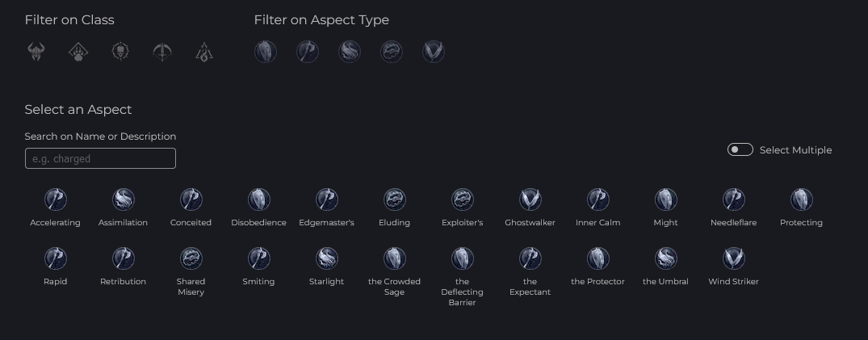Image resolution: width=868 pixels, height=340 pixels.
Task: Enable the Select Multiple toggle
Action: [740, 149]
